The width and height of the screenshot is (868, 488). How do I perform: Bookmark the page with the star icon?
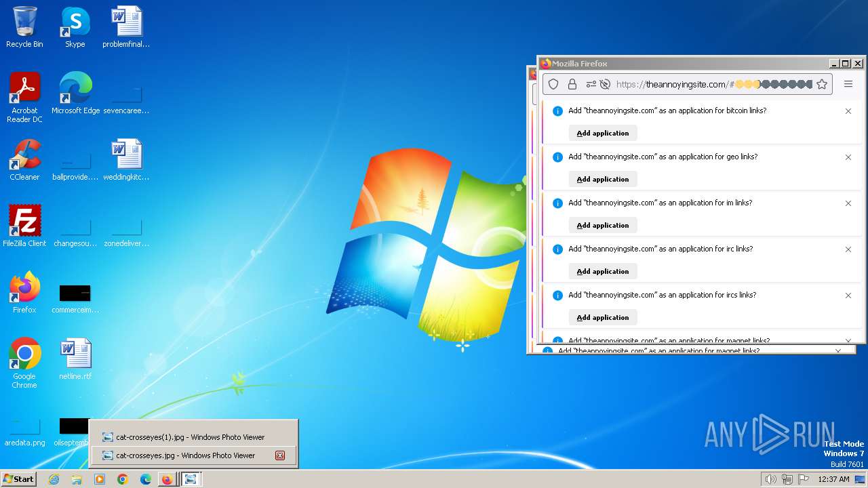[822, 84]
